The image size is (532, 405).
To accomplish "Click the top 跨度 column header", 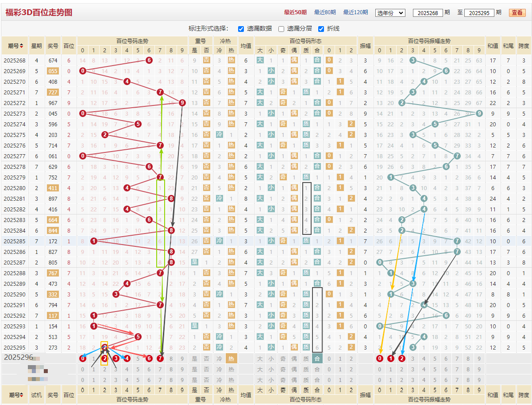I will click(x=524, y=46).
